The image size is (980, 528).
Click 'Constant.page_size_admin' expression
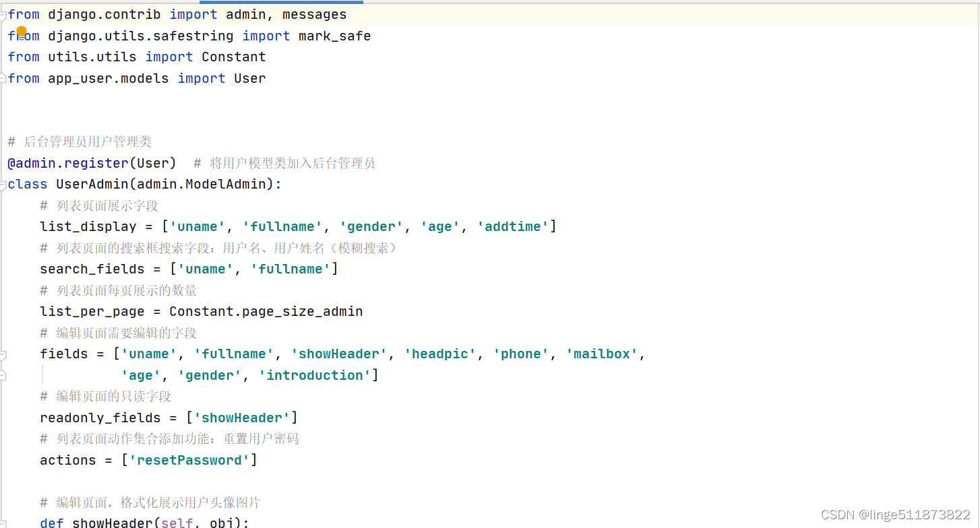[266, 311]
